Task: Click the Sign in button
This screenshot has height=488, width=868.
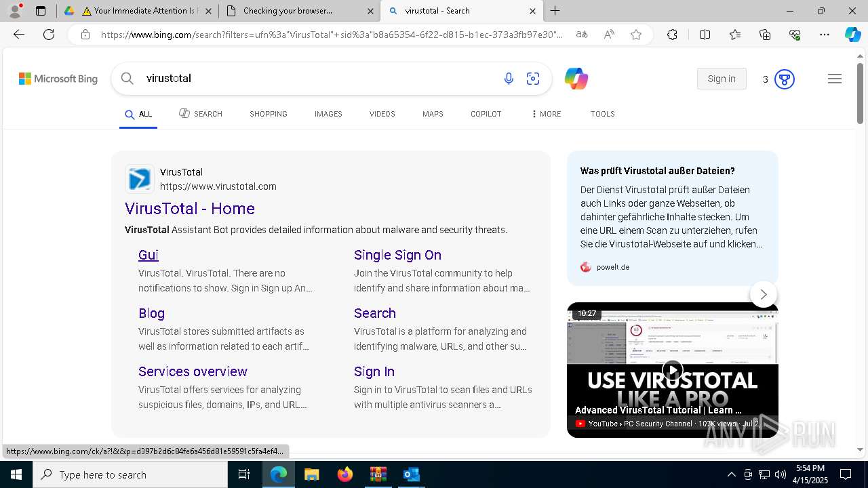Action: click(722, 79)
